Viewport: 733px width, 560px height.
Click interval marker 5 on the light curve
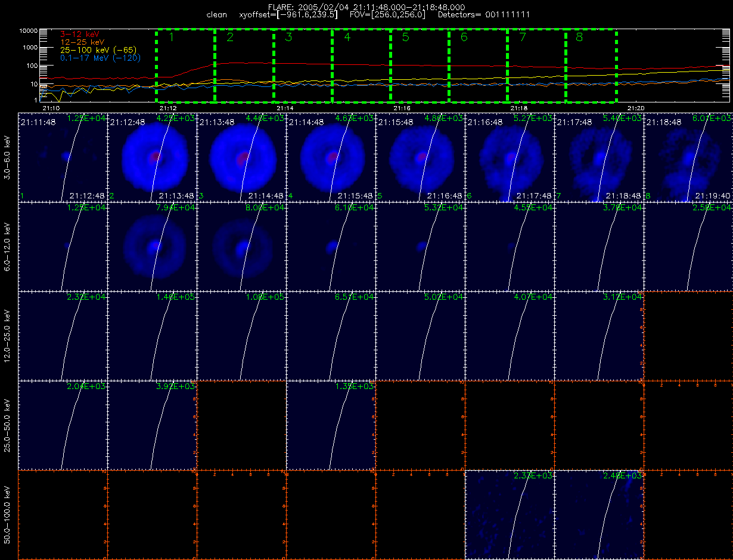[x=405, y=38]
